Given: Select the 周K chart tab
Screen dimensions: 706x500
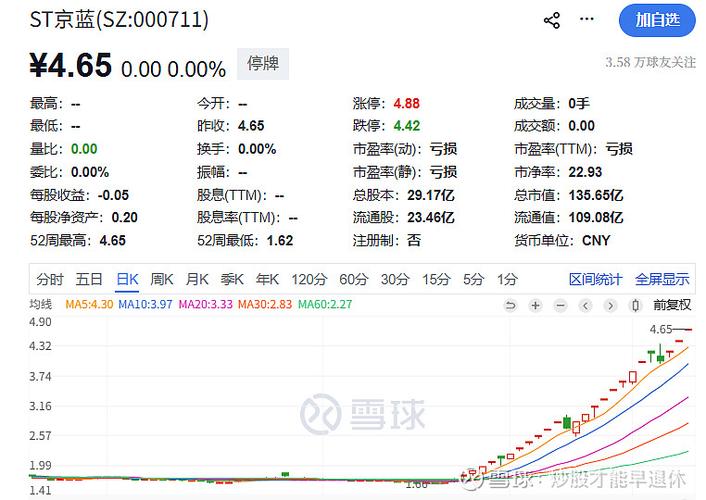Looking at the screenshot, I should (162, 279).
